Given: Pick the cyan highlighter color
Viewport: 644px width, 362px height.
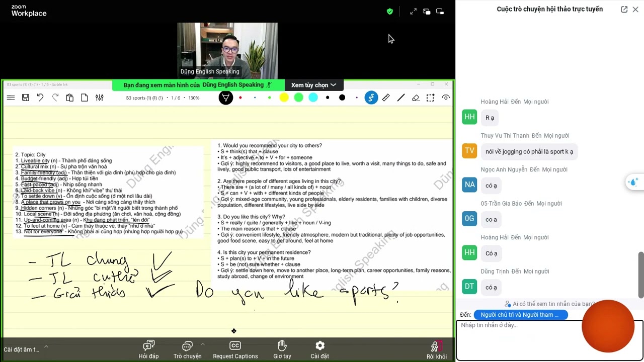Looking at the screenshot, I should click(x=313, y=98).
